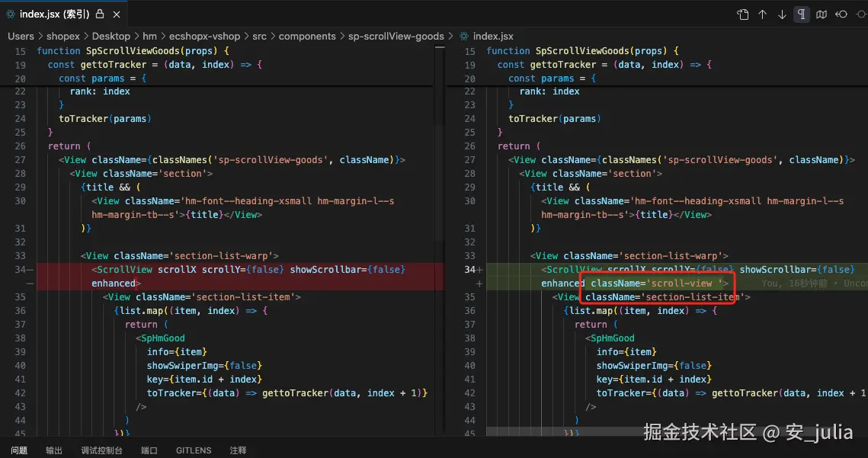The height and width of the screenshot is (458, 868).
Task: Click '{list.map((item, index) => {' in left pane
Action: click(x=191, y=311)
